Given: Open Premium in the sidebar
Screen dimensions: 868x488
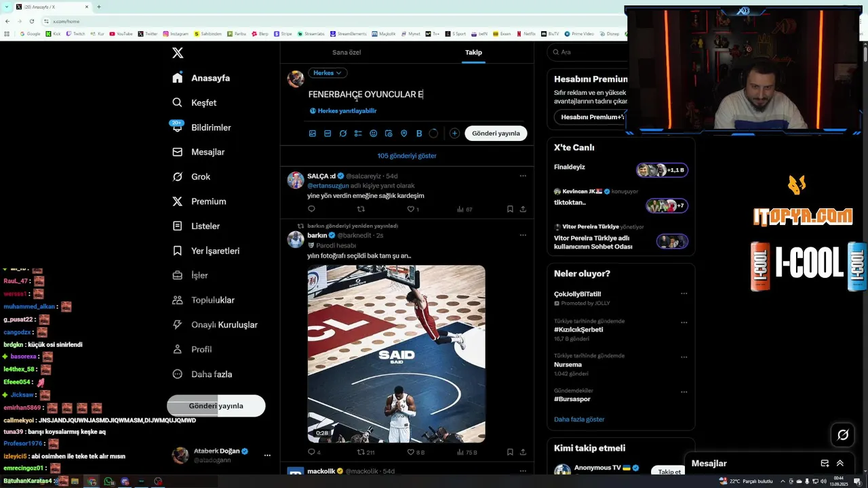Looking at the screenshot, I should (199, 201).
